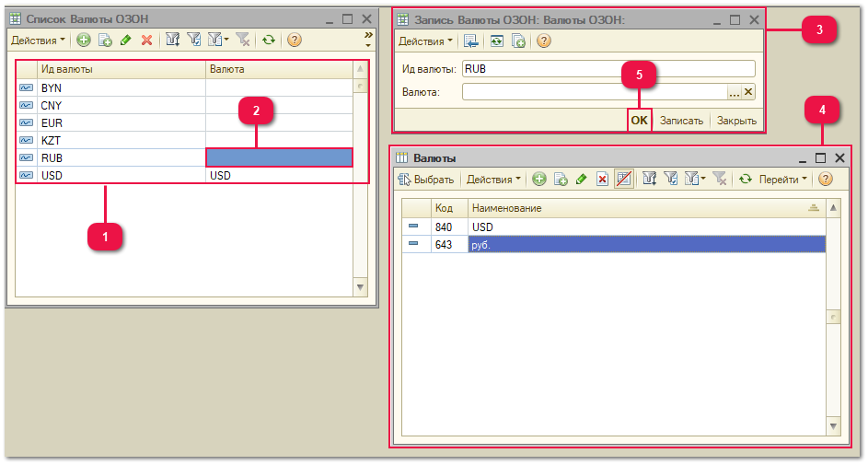The image size is (868, 465).
Task: Open help in Валюты window
Action: pos(826,179)
